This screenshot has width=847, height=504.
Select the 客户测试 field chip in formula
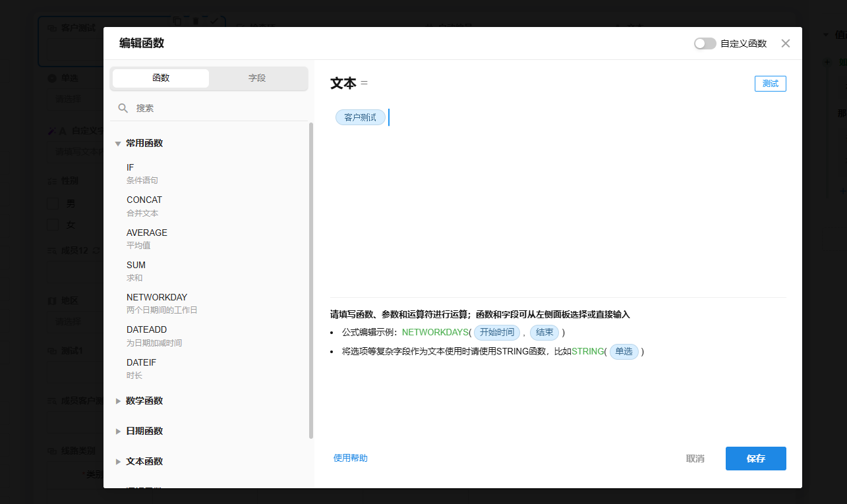coord(360,117)
